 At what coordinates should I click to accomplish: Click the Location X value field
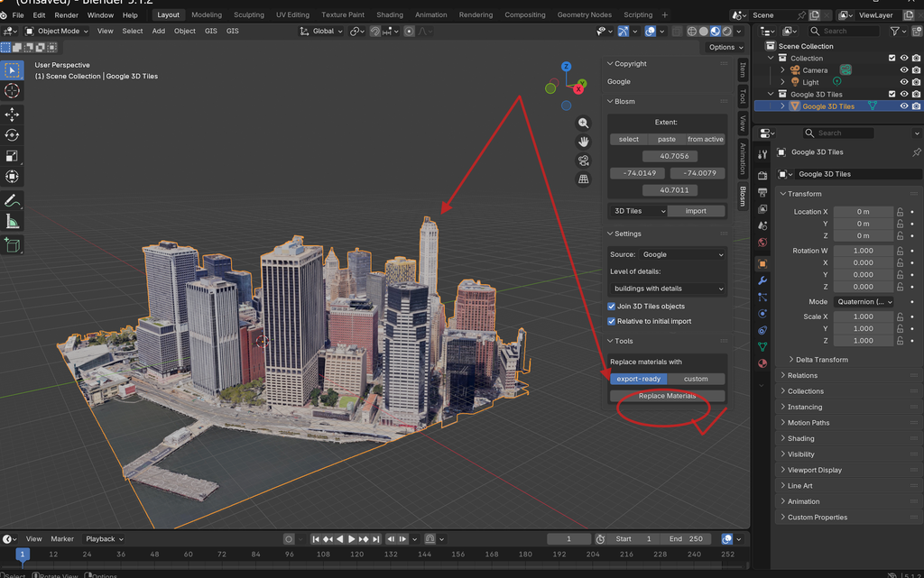863,211
